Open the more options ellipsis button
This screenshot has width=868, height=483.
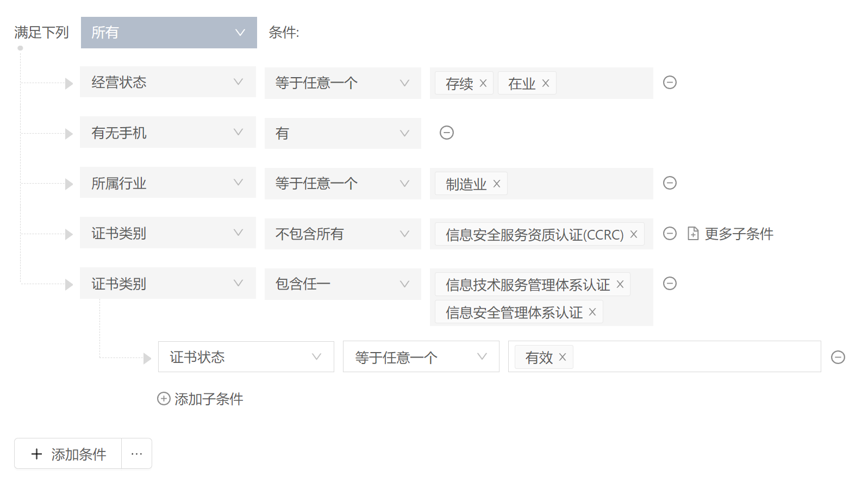[136, 454]
